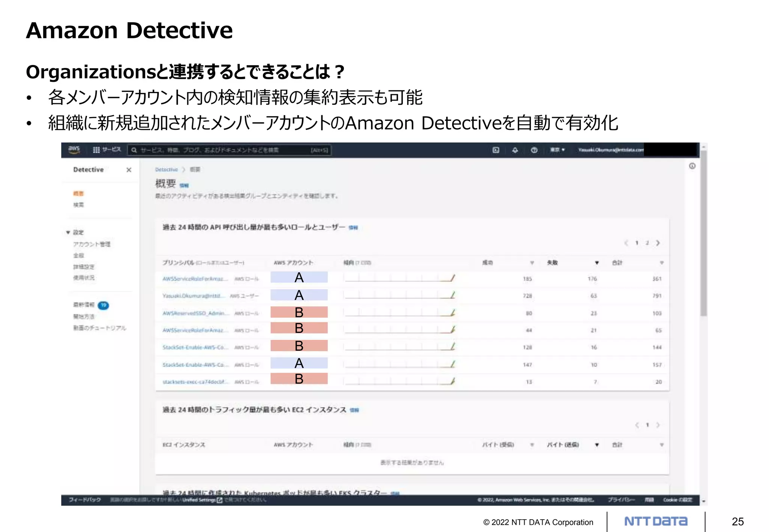Click info link beside EC2 インスタンス heading

[x=354, y=410]
